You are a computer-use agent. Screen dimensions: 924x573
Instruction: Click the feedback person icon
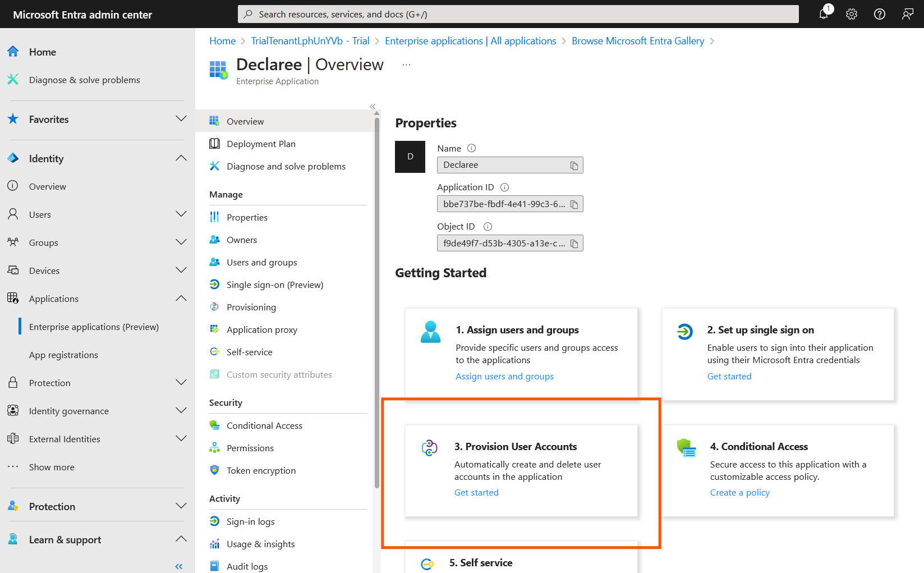coord(907,14)
